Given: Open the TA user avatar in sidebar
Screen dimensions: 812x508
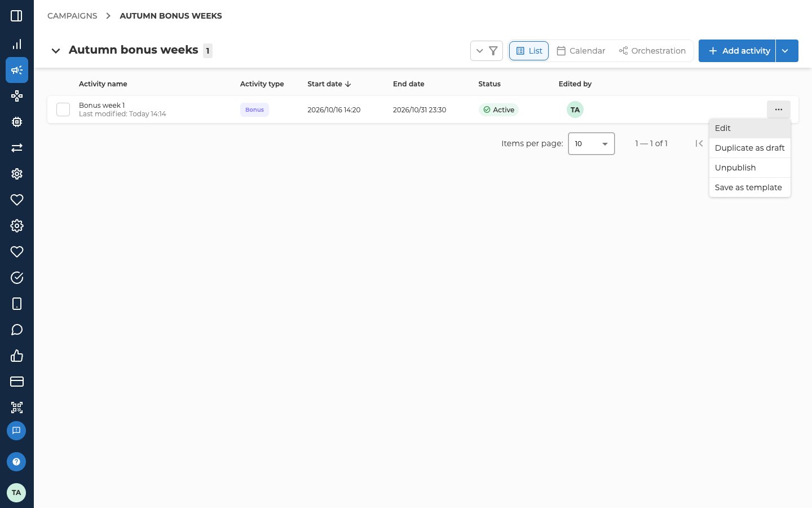Looking at the screenshot, I should point(16,493).
